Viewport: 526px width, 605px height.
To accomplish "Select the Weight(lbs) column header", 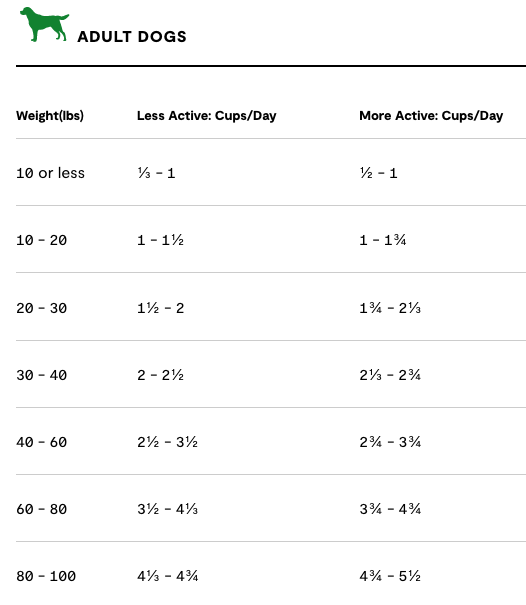I will click(50, 115).
